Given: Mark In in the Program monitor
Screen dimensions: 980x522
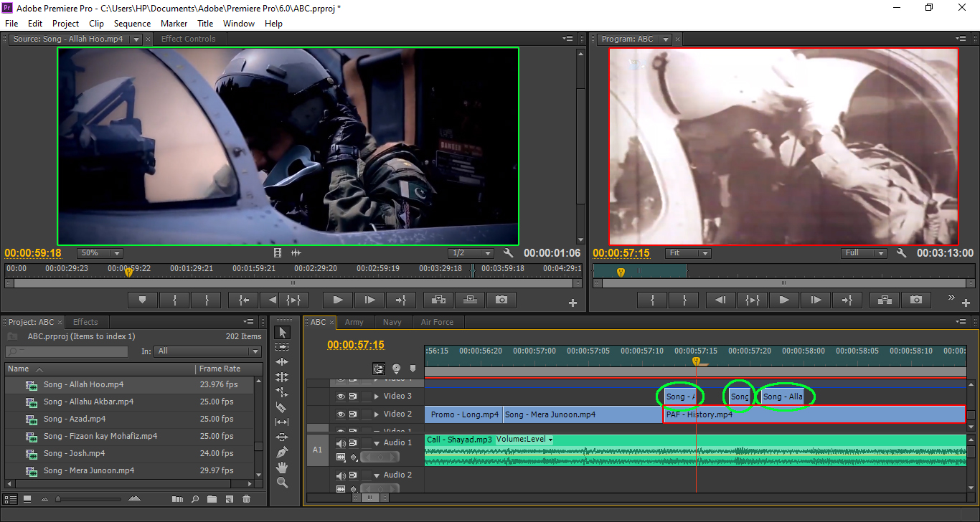Looking at the screenshot, I should point(652,300).
